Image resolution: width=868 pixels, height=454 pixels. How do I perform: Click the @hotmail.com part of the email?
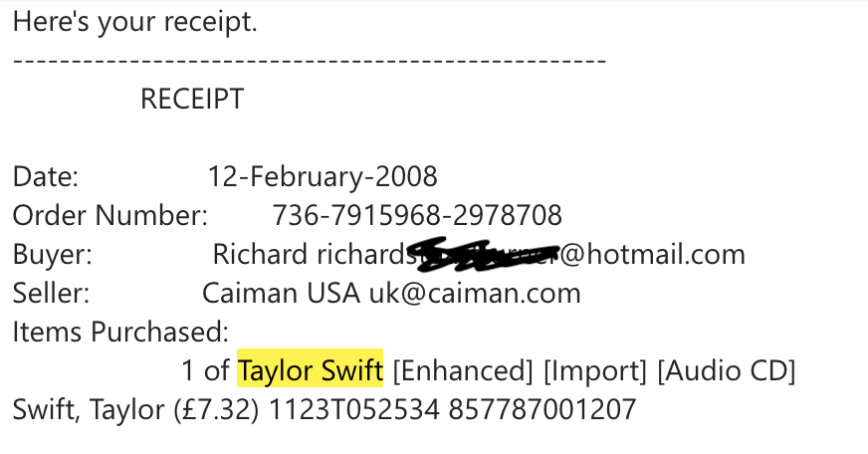653,254
